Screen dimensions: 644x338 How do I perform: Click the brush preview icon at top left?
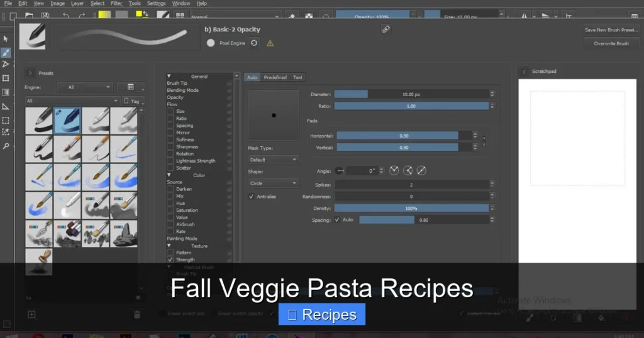(x=33, y=36)
